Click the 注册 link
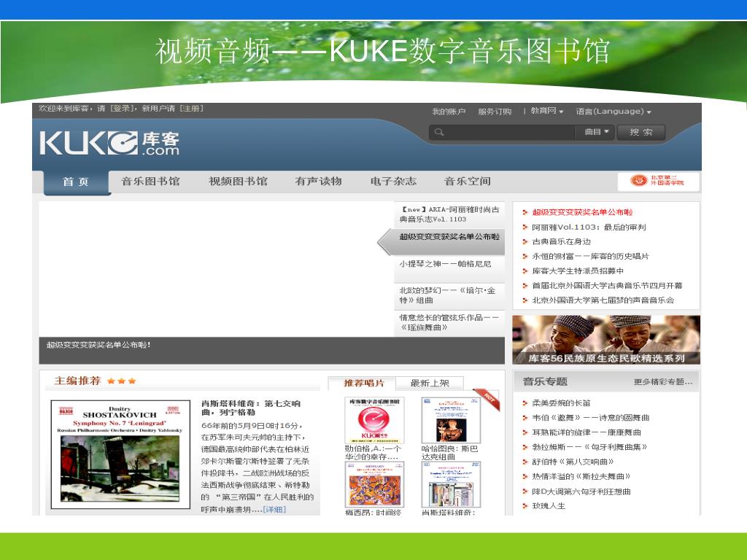 191,109
